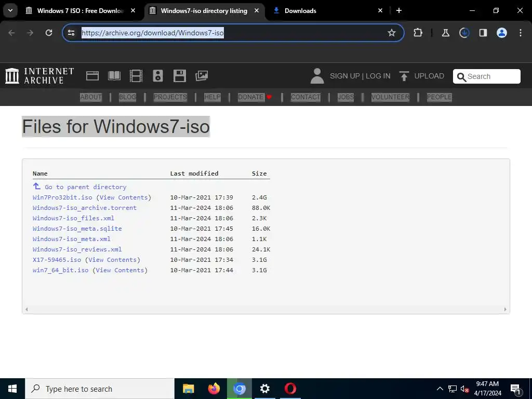532x399 pixels.
Task: Switch to Windows7-iso directory listing tab
Action: tap(204, 10)
